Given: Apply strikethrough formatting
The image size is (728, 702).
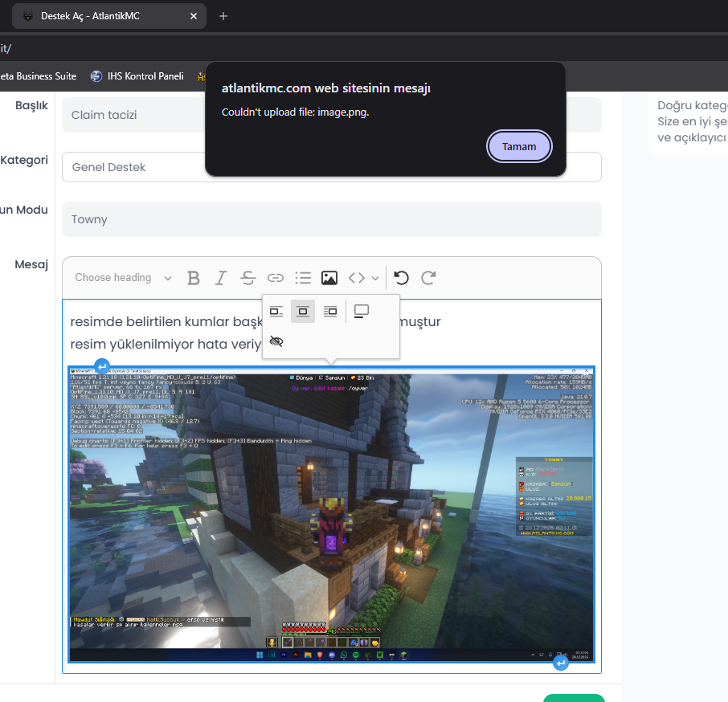Looking at the screenshot, I should (248, 278).
